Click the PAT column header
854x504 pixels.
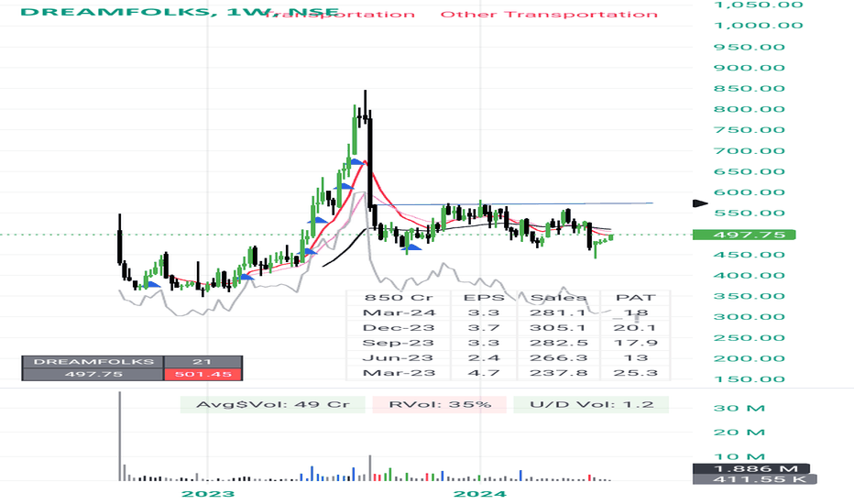[635, 298]
